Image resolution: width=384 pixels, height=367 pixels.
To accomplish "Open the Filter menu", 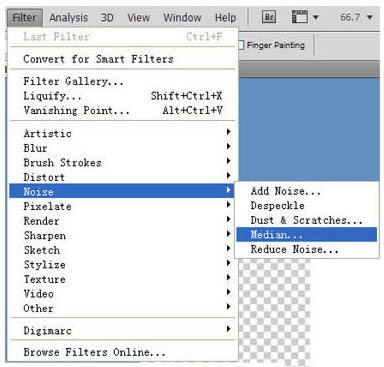I will tap(24, 17).
